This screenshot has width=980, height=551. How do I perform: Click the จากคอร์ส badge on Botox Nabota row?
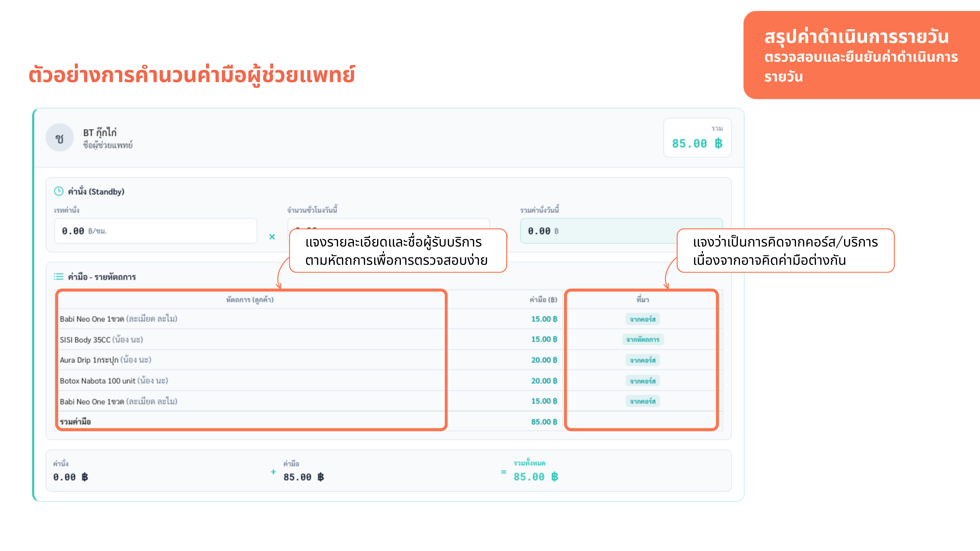tap(643, 381)
